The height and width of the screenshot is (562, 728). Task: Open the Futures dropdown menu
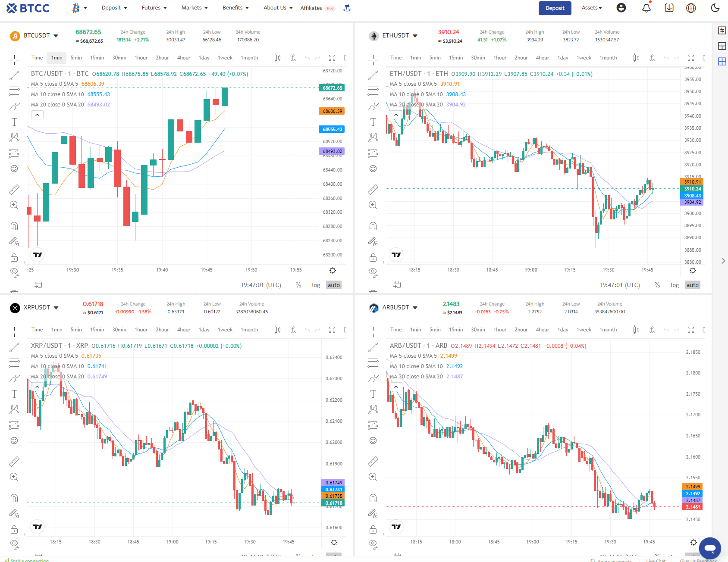154,8
